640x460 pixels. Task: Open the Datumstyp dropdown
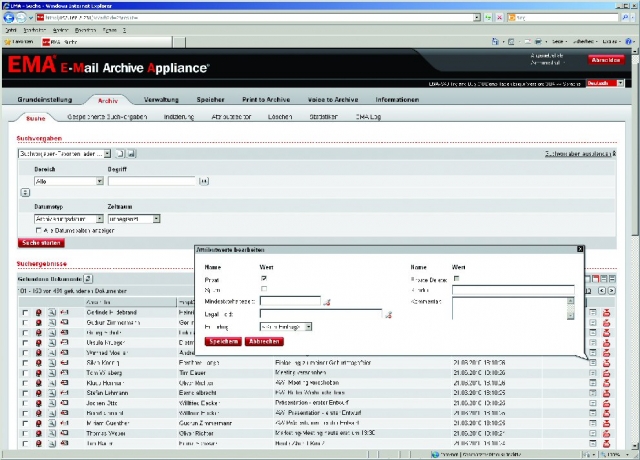coord(100,219)
